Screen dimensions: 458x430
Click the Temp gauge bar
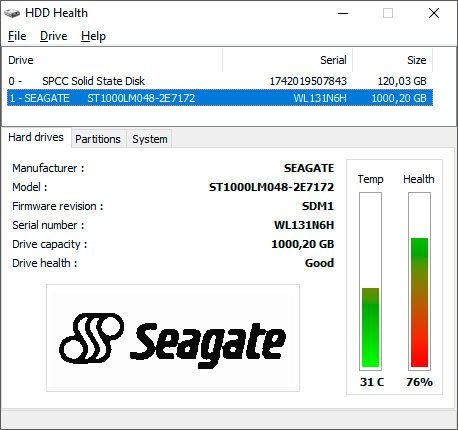point(370,281)
